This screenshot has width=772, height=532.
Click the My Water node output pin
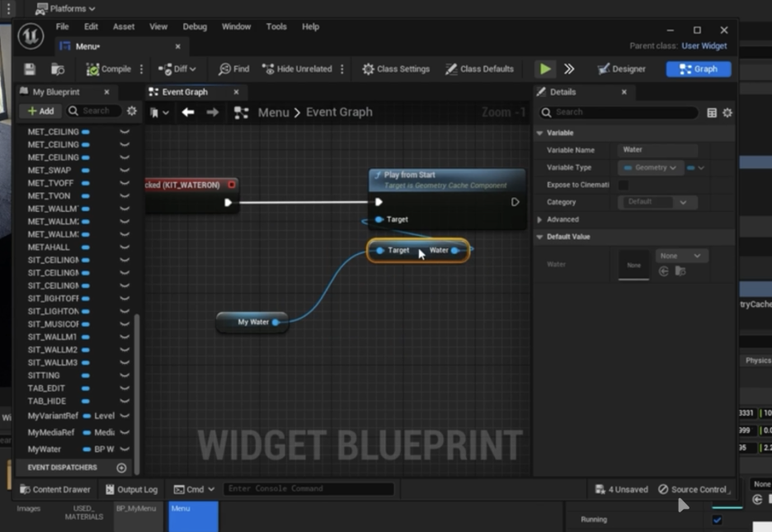coord(276,322)
